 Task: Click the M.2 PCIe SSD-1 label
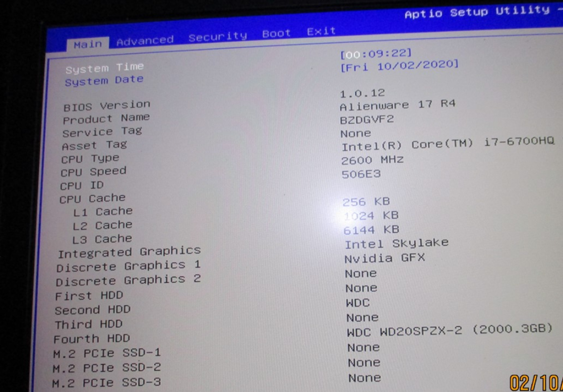click(107, 354)
